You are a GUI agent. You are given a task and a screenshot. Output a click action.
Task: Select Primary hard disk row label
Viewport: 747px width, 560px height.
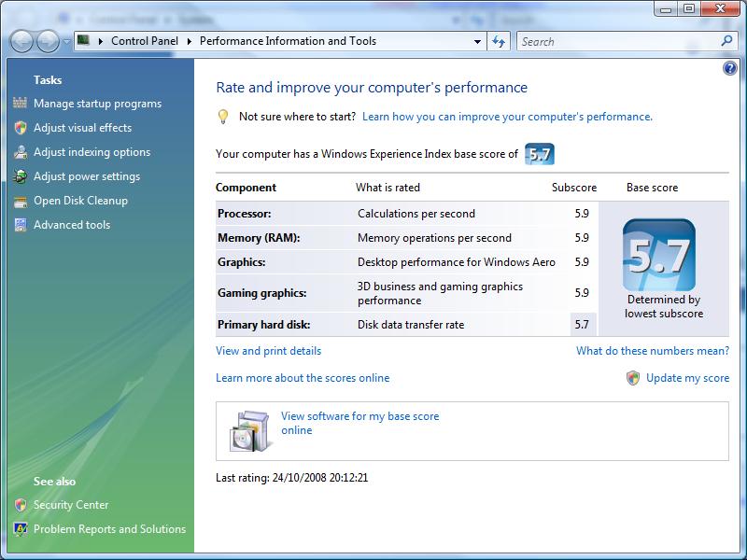tap(264, 325)
